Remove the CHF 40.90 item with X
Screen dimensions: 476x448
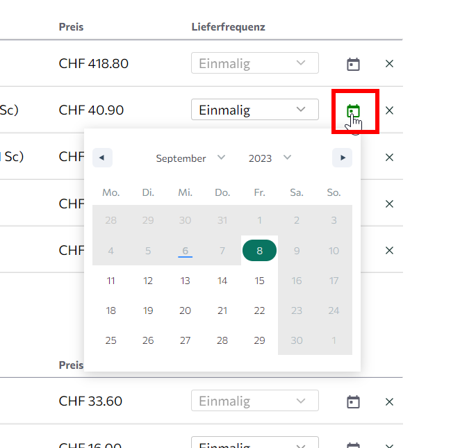point(389,110)
